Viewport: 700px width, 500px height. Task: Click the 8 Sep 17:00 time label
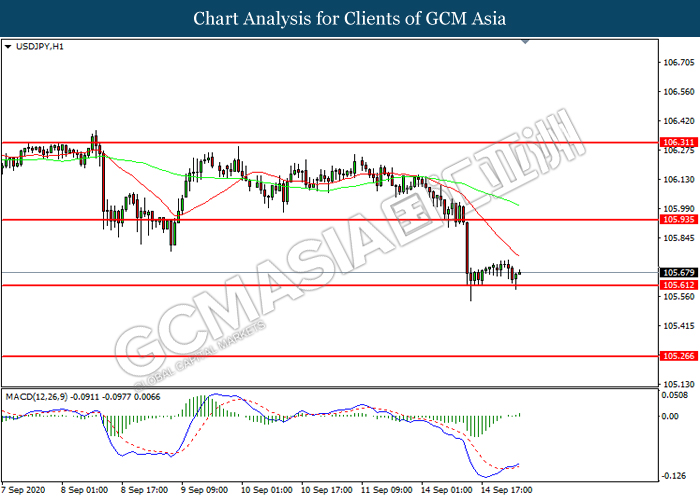click(145, 490)
